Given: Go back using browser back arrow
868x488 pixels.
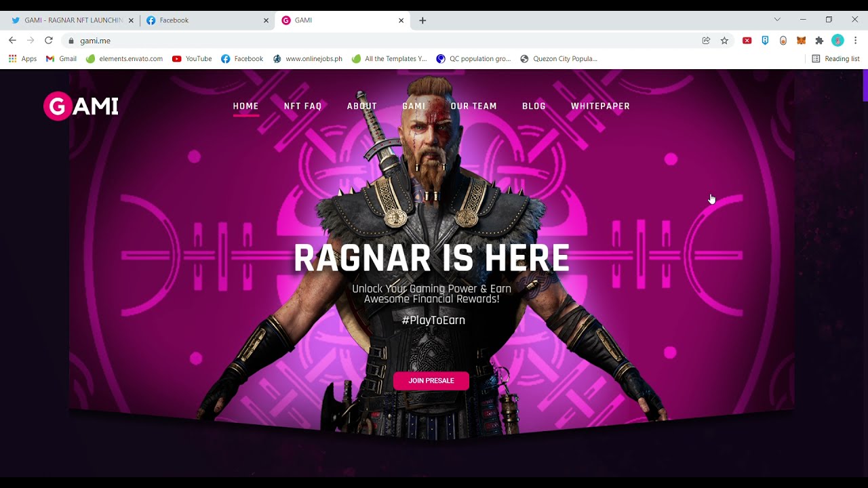Looking at the screenshot, I should [x=12, y=41].
